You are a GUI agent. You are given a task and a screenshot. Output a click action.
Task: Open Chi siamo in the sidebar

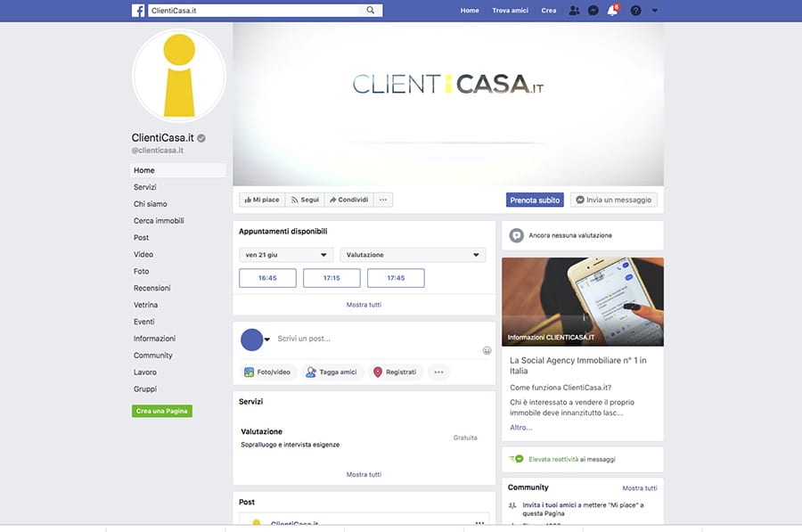pyautogui.click(x=151, y=204)
